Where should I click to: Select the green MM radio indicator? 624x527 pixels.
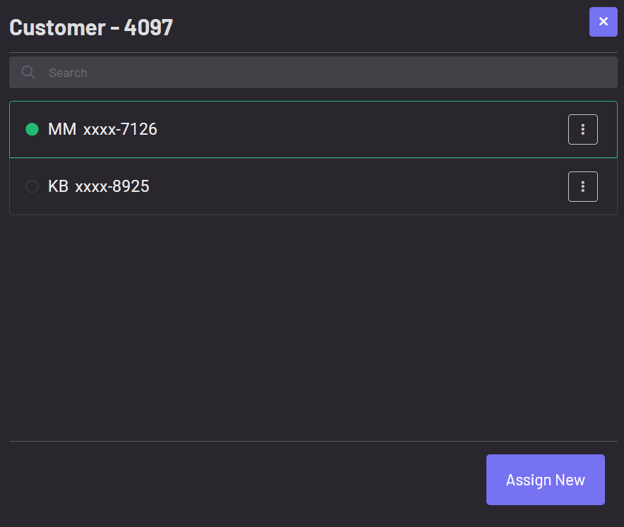[32, 129]
